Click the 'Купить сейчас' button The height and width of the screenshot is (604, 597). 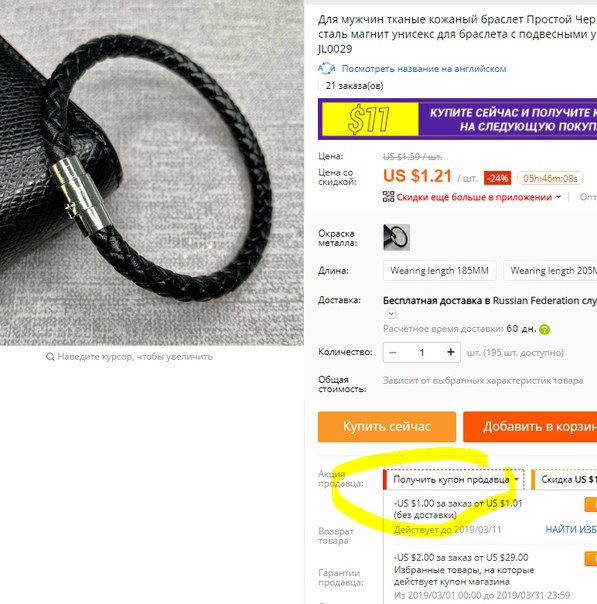tap(387, 426)
